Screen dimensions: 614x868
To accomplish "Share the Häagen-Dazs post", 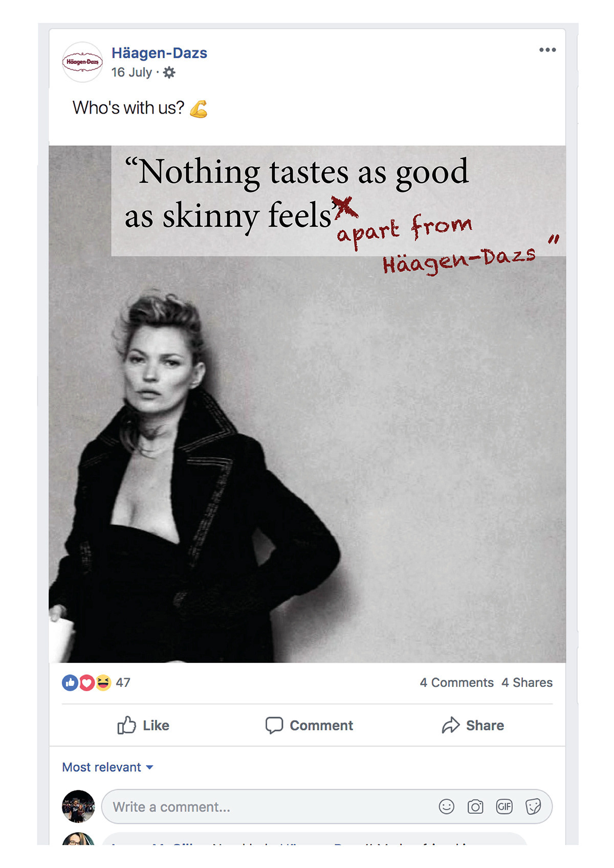I will [x=473, y=725].
